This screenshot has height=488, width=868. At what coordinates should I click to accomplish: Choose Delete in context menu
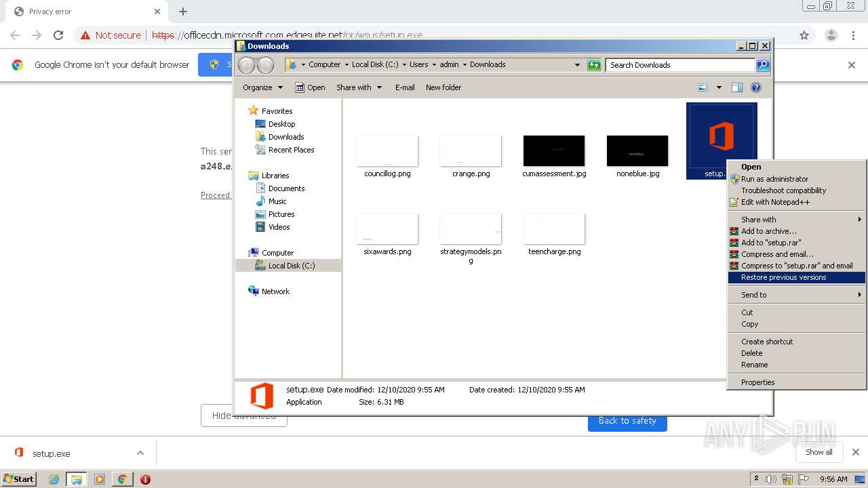coord(796,353)
